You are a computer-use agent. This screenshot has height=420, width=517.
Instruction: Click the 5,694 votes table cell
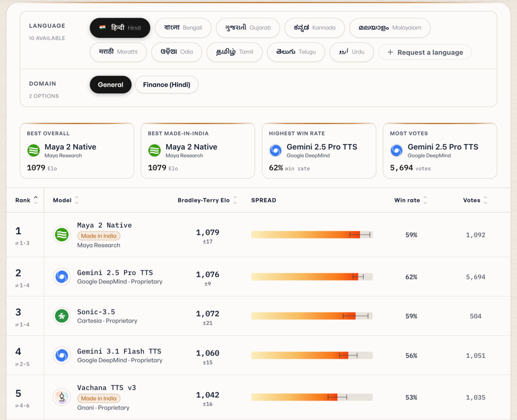[475, 277]
